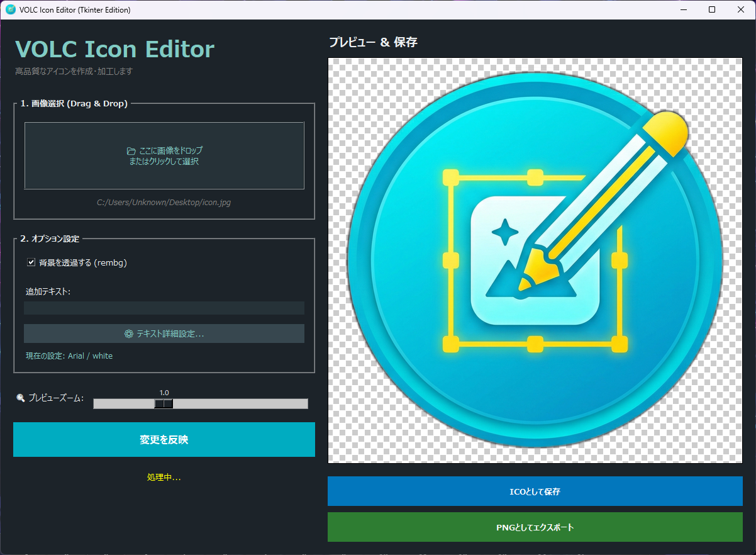The width and height of the screenshot is (756, 555).
Task: Disable the 背景を透過する (rembg) checkbox
Action: coord(30,262)
